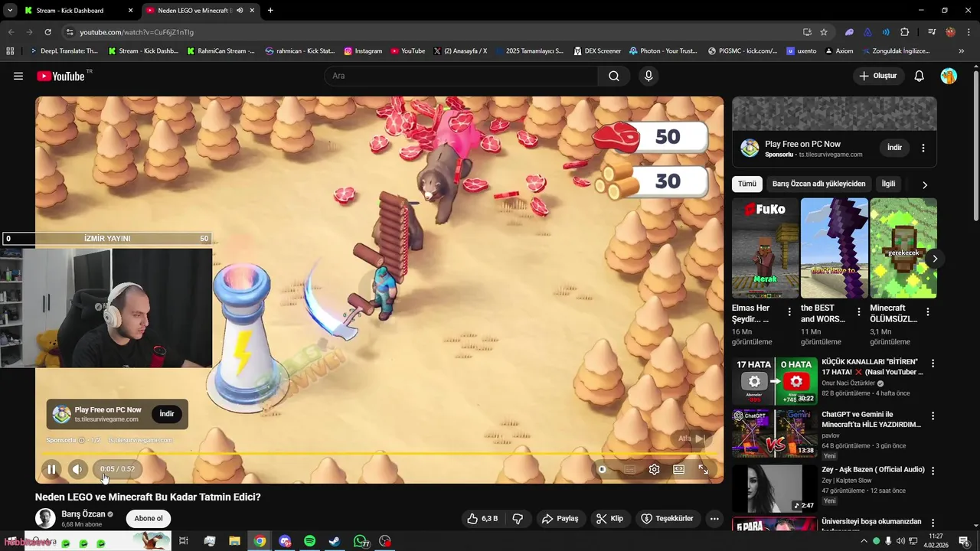The image size is (980, 551).
Task: Click the Oluştur create button
Action: pos(877,76)
